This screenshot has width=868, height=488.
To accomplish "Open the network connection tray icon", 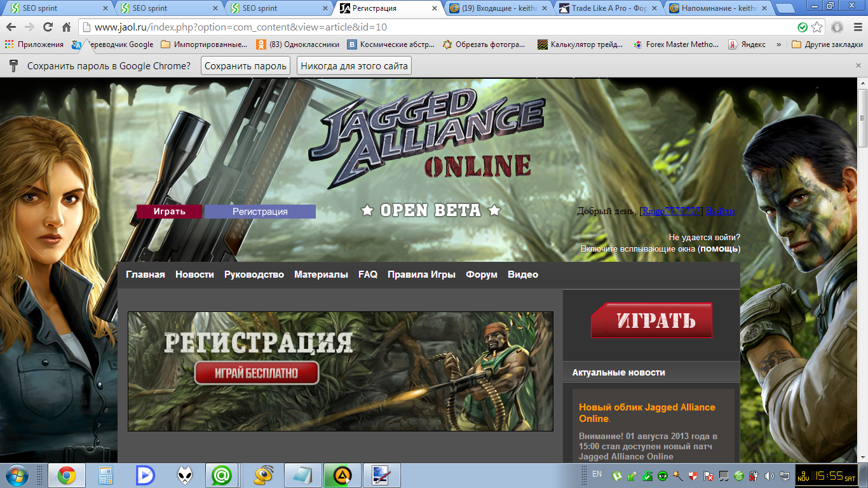I will click(783, 475).
